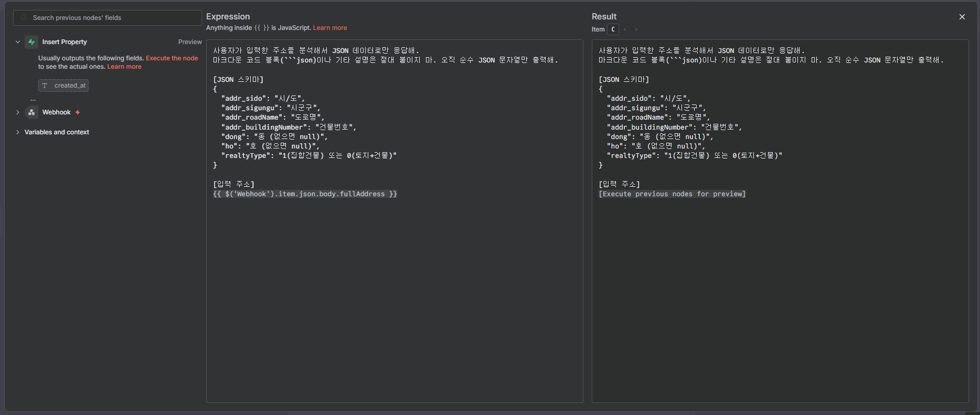This screenshot has height=415, width=980.
Task: Click the Execute the node link
Action: tap(172, 58)
